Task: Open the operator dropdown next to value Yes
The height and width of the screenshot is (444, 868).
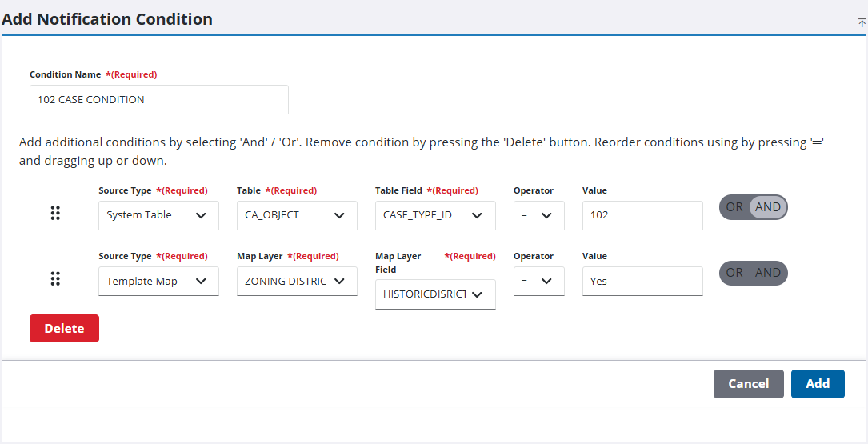Action: point(538,282)
